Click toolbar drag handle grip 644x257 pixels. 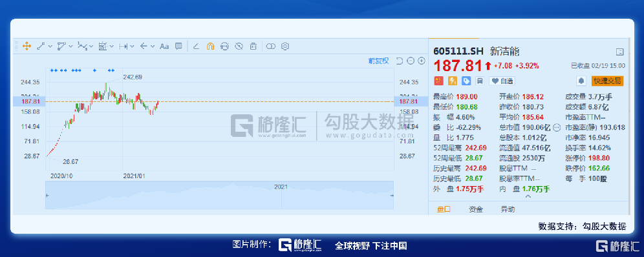(x=17, y=46)
